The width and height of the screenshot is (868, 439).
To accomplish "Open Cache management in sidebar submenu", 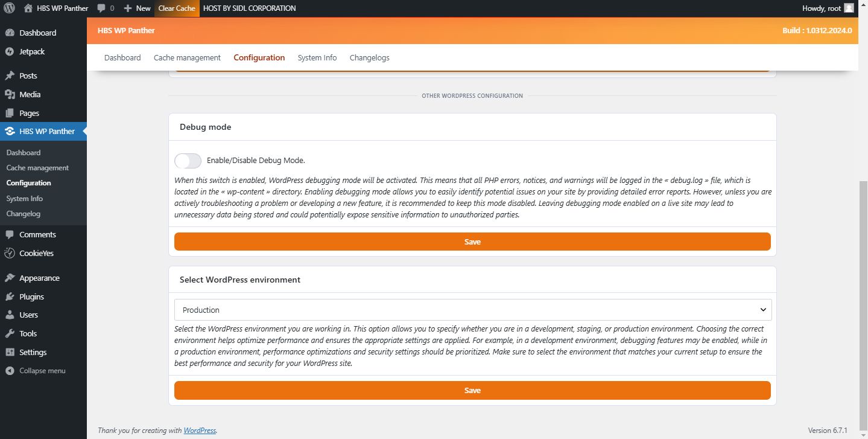I will [37, 168].
